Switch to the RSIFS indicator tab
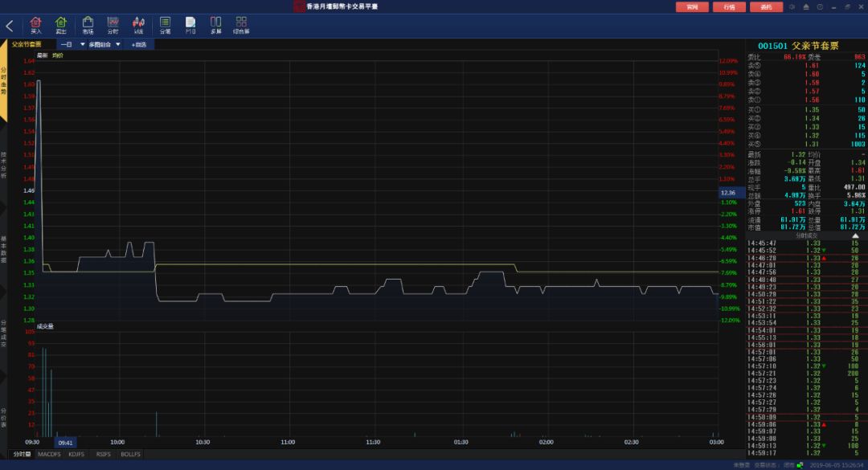 (x=103, y=454)
